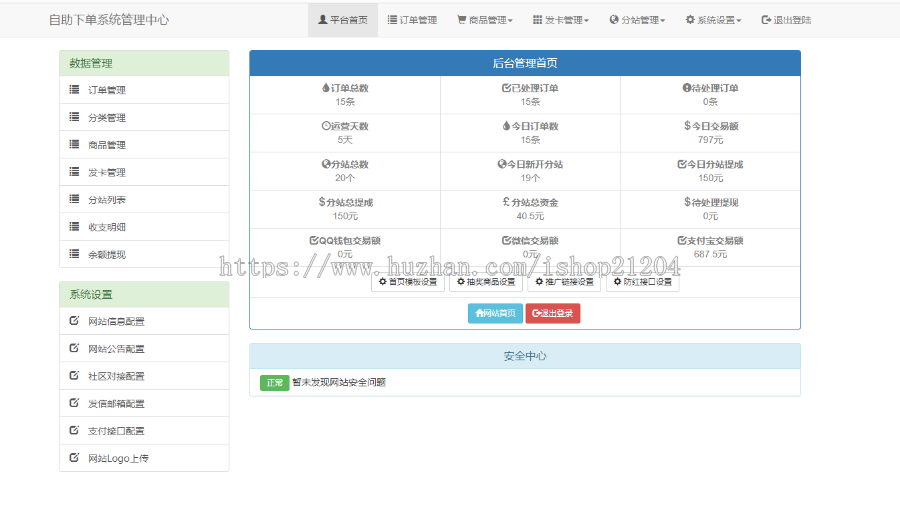Image resolution: width=900 pixels, height=528 pixels.
Task: Open the 抽奖商品设置 button
Action: click(x=486, y=282)
